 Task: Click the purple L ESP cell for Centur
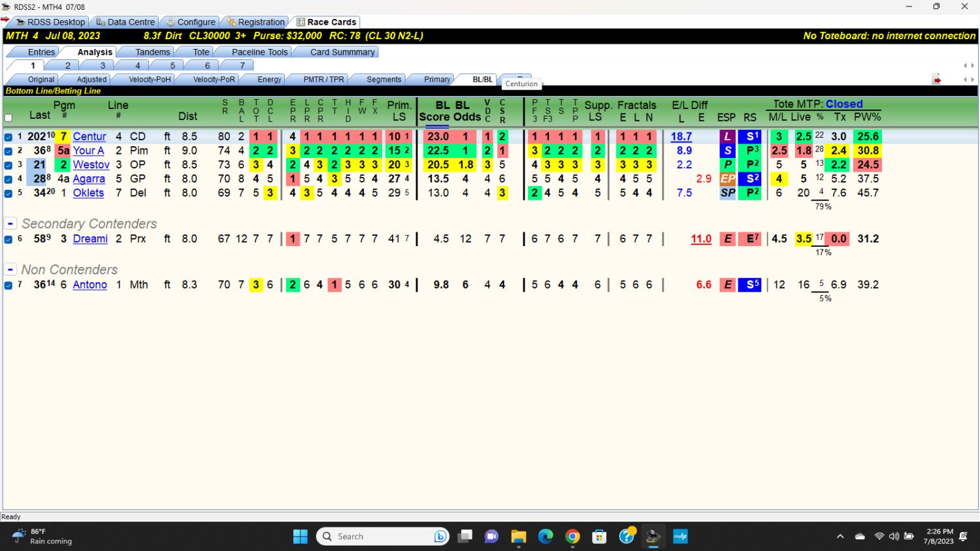pyautogui.click(x=727, y=136)
